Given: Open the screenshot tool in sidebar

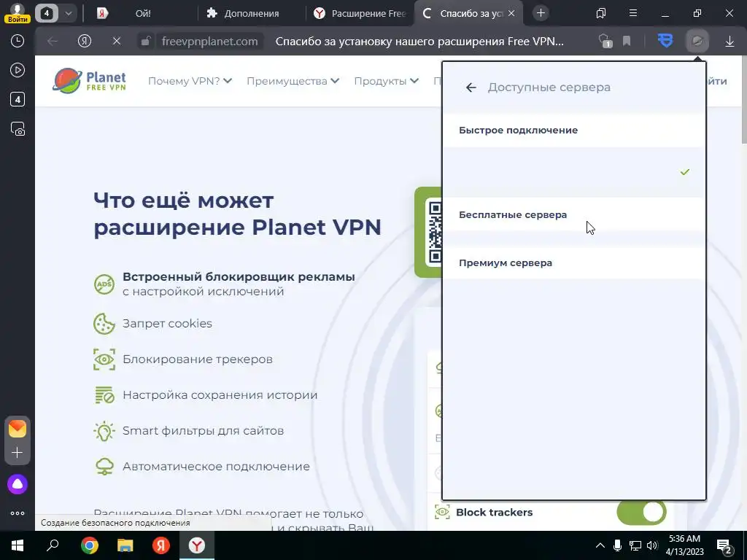Looking at the screenshot, I should (x=18, y=129).
